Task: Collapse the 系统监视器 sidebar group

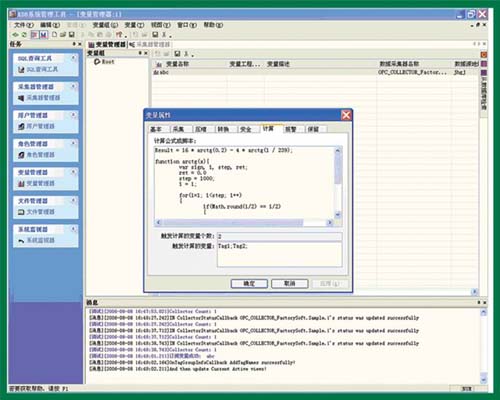Action: coord(74,229)
